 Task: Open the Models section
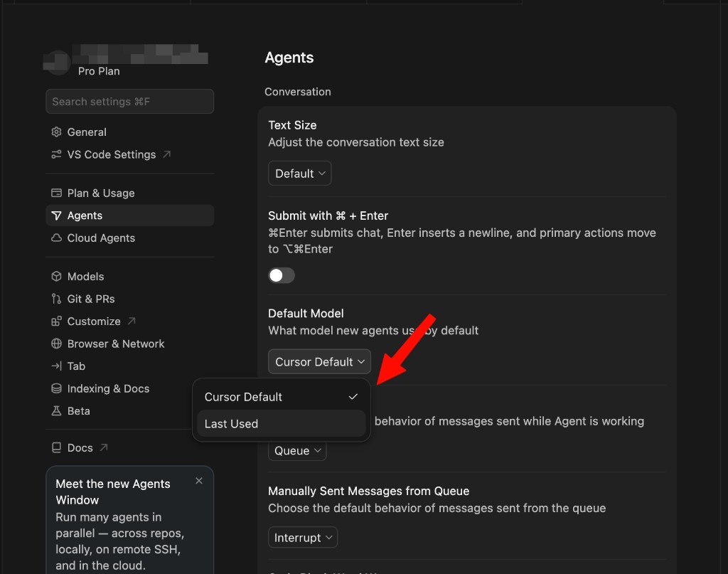[130, 276]
